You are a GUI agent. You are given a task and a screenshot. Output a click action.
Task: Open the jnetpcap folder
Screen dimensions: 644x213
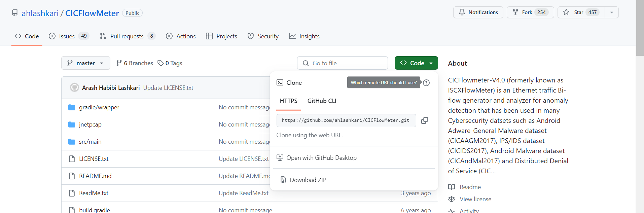pyautogui.click(x=90, y=125)
